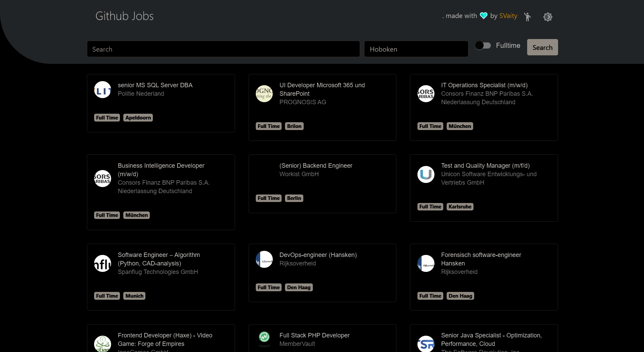
Task: Click the Consors Finanz logo on IT Operations card
Action: [x=426, y=94]
